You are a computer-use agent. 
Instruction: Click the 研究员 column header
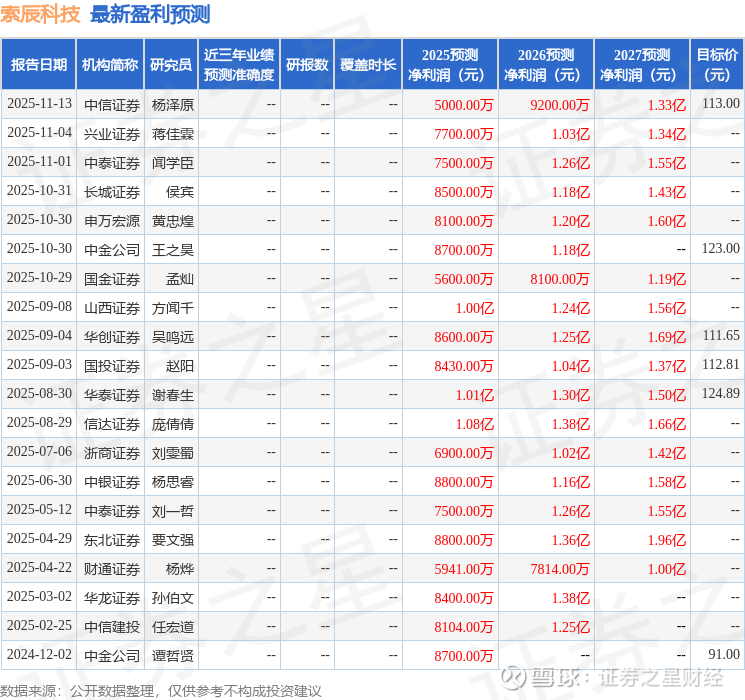171,65
